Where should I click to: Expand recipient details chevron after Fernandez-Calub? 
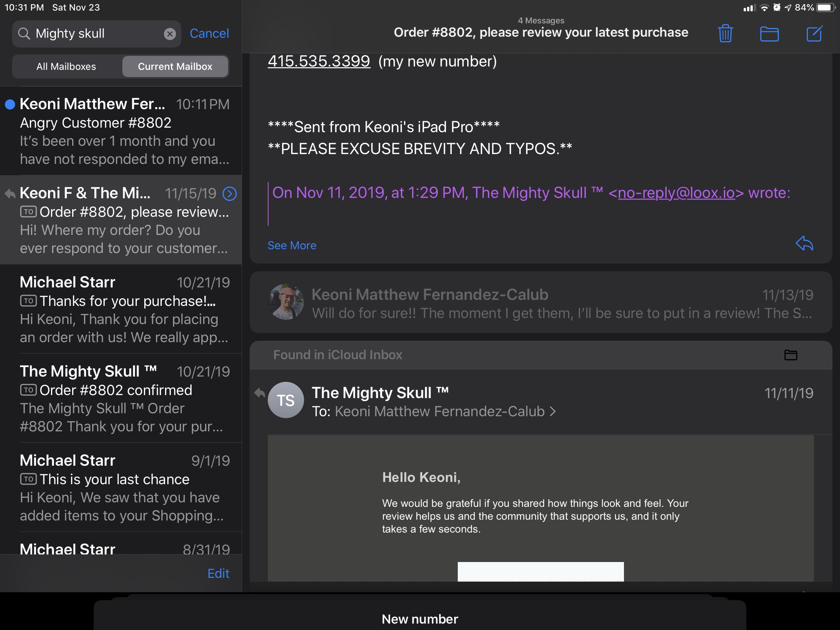pyautogui.click(x=553, y=411)
